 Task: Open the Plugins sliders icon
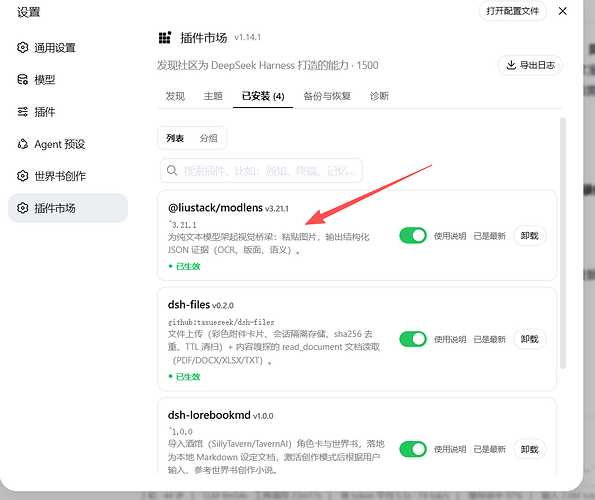[x=22, y=112]
